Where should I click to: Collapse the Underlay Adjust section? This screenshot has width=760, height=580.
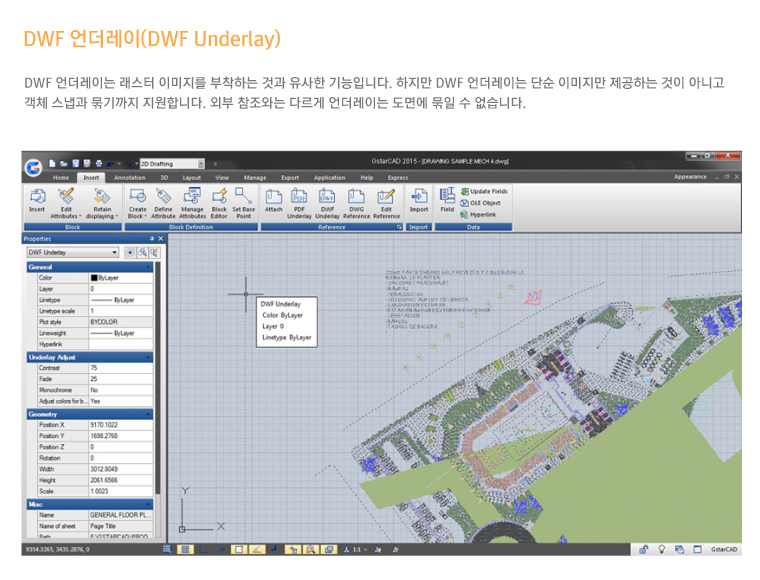148,357
